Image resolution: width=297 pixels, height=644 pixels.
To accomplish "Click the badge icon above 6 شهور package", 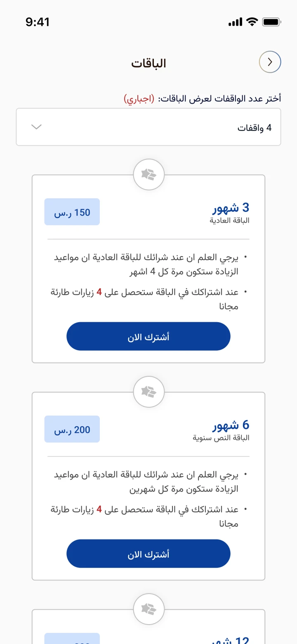I will click(148, 392).
